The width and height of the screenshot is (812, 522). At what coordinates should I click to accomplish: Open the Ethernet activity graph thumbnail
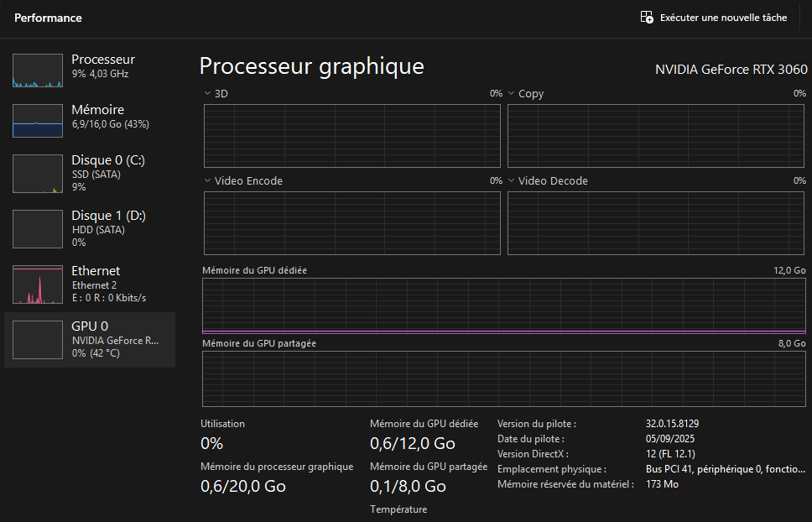point(38,284)
